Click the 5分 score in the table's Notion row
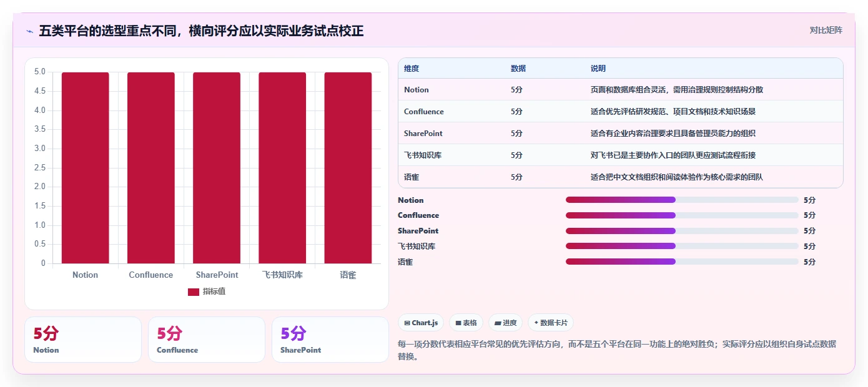868x387 pixels. coord(516,90)
